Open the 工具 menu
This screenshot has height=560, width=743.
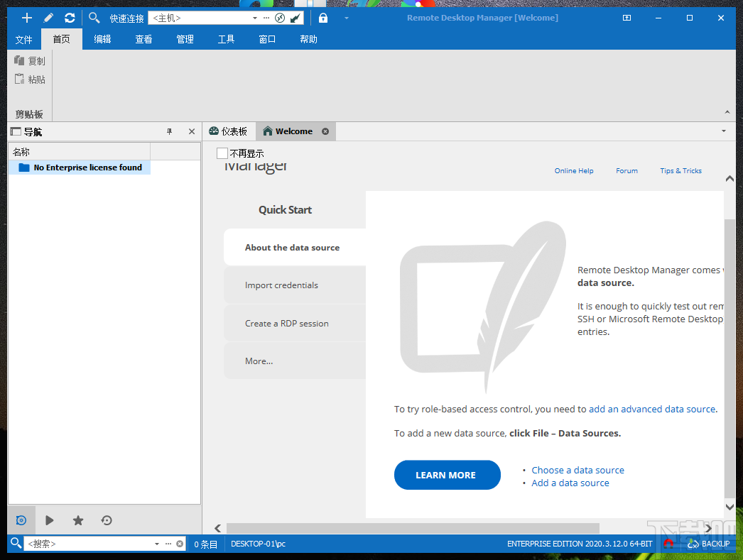click(226, 39)
